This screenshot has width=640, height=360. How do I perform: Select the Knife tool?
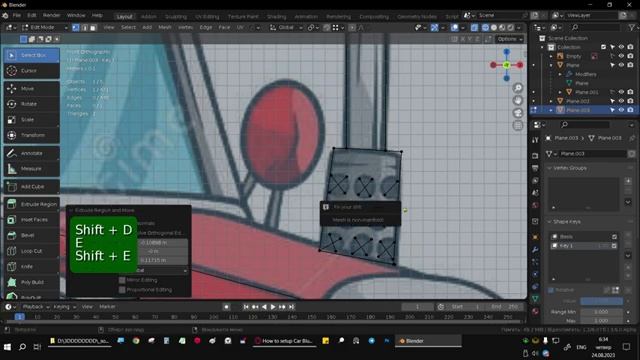click(32, 267)
